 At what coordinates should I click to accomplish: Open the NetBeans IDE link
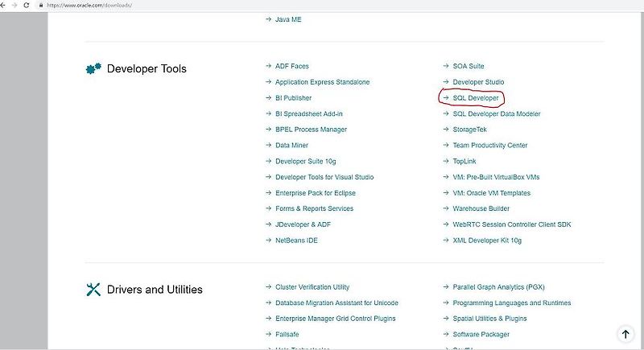tap(296, 241)
